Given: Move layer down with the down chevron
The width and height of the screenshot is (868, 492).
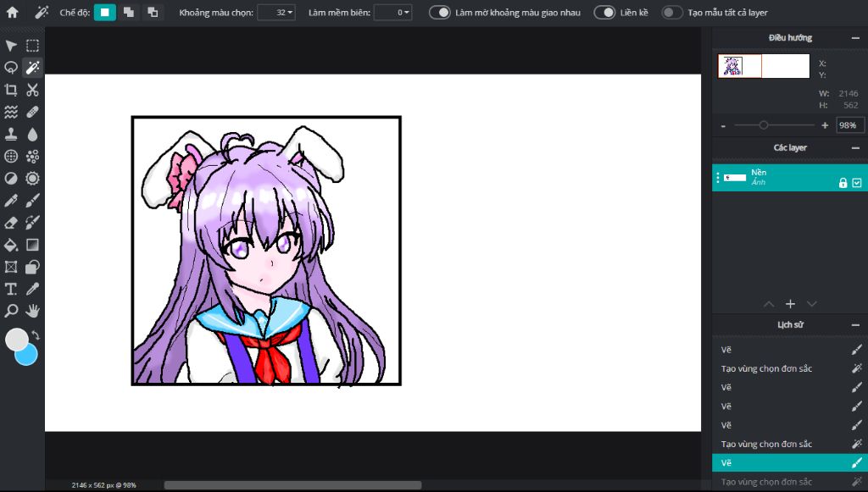Looking at the screenshot, I should [x=811, y=304].
